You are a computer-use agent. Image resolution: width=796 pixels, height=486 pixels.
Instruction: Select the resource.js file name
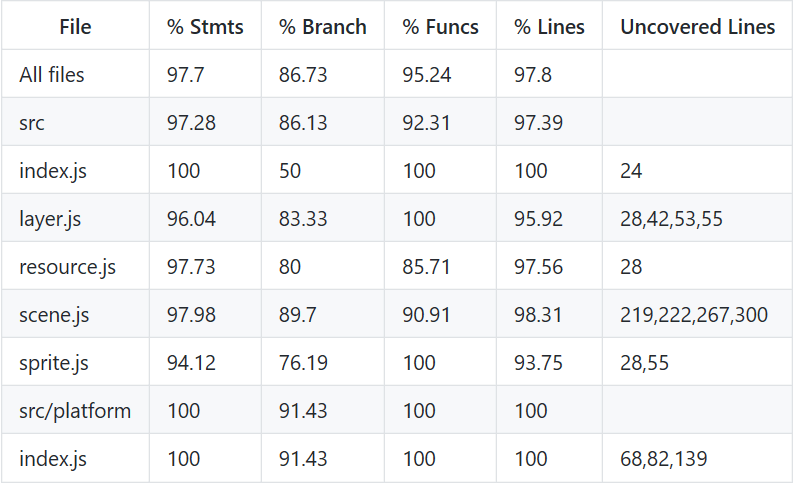pos(68,267)
